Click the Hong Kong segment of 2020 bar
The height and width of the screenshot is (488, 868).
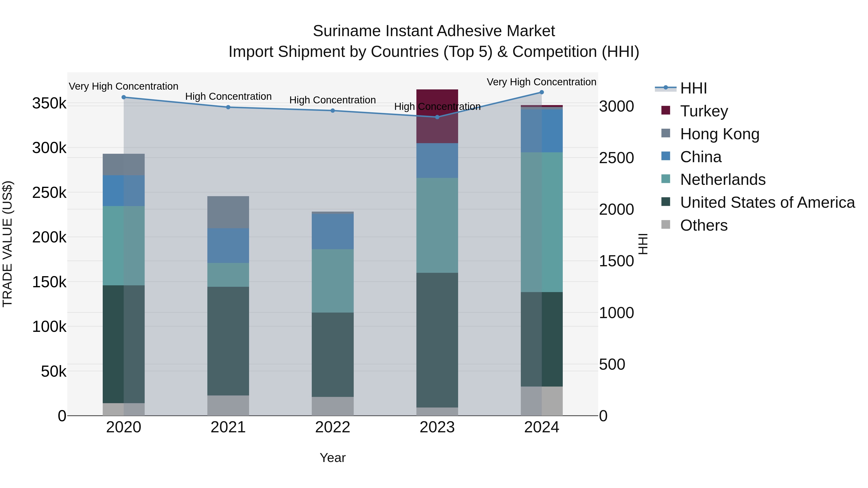tap(124, 164)
